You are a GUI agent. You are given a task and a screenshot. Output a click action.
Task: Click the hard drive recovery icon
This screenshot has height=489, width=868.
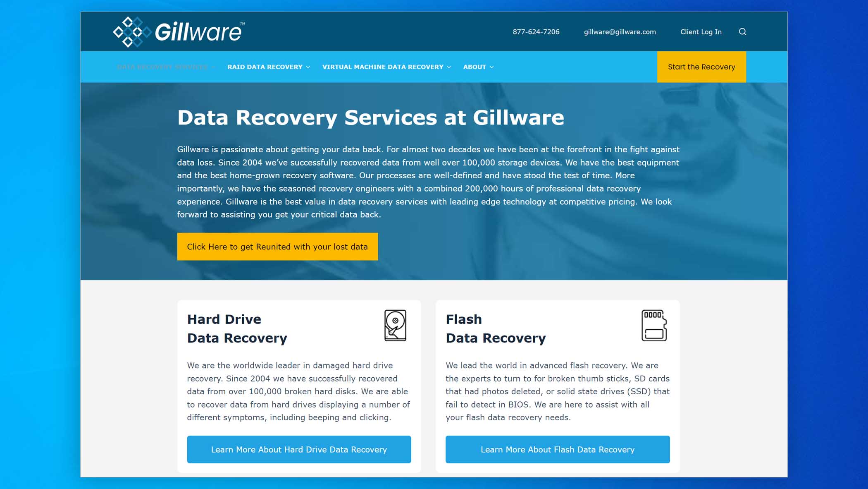(394, 325)
